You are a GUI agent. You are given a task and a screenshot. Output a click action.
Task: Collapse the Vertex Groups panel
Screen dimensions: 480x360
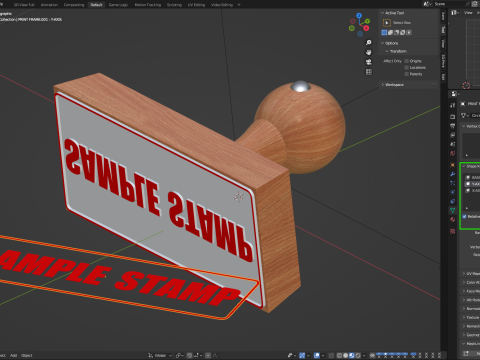pos(464,126)
